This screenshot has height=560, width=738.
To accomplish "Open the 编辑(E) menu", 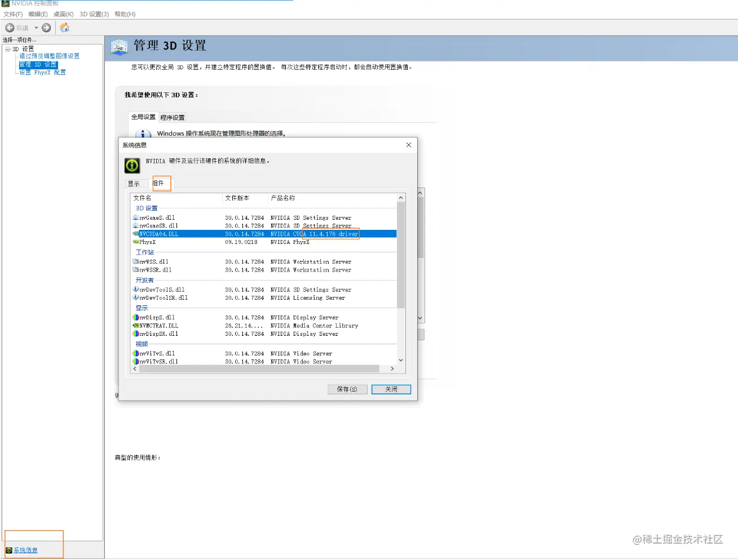I will pos(38,14).
